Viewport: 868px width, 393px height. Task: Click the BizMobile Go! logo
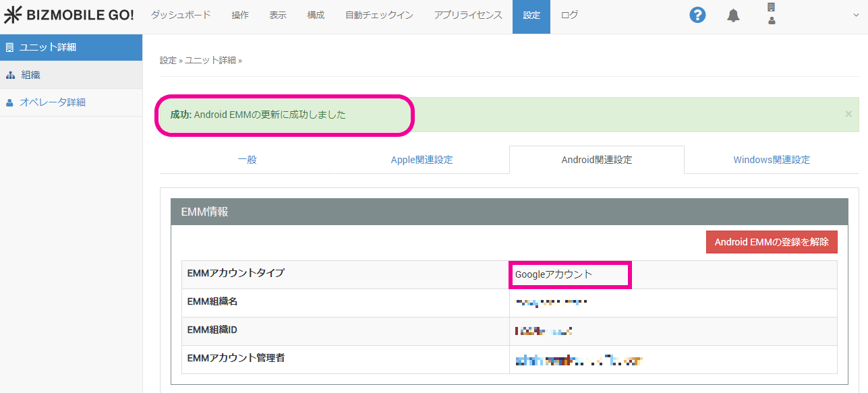click(x=69, y=16)
